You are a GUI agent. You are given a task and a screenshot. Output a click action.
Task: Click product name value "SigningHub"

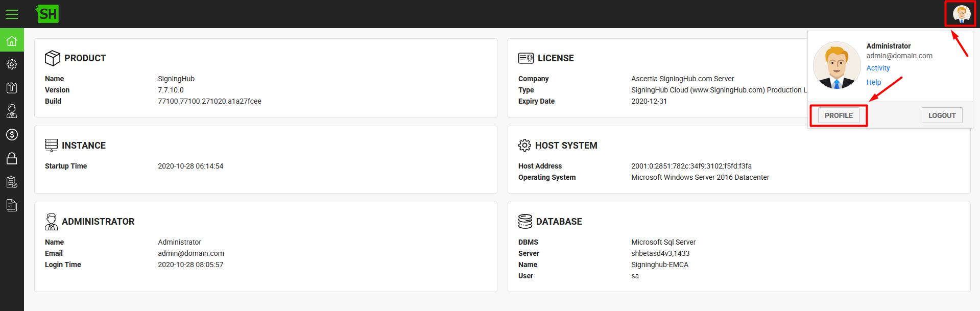pos(176,79)
